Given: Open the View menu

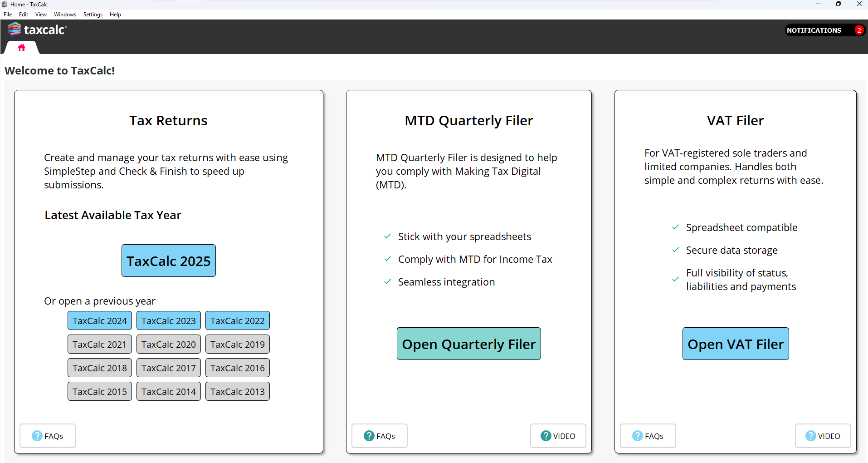Looking at the screenshot, I should (x=41, y=15).
